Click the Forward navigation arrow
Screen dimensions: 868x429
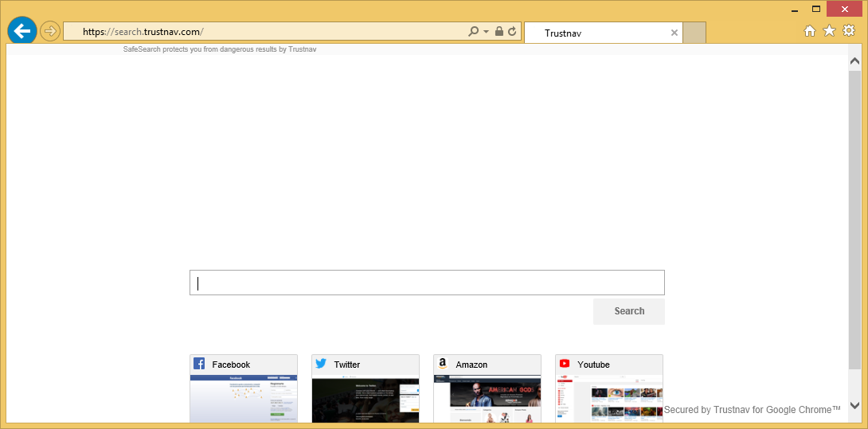tap(50, 32)
